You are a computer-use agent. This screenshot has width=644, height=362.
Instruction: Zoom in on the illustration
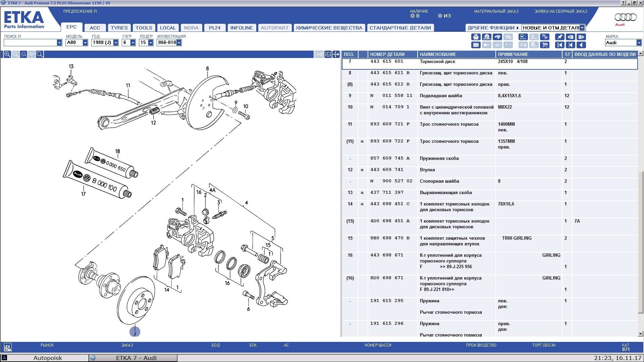(7, 54)
